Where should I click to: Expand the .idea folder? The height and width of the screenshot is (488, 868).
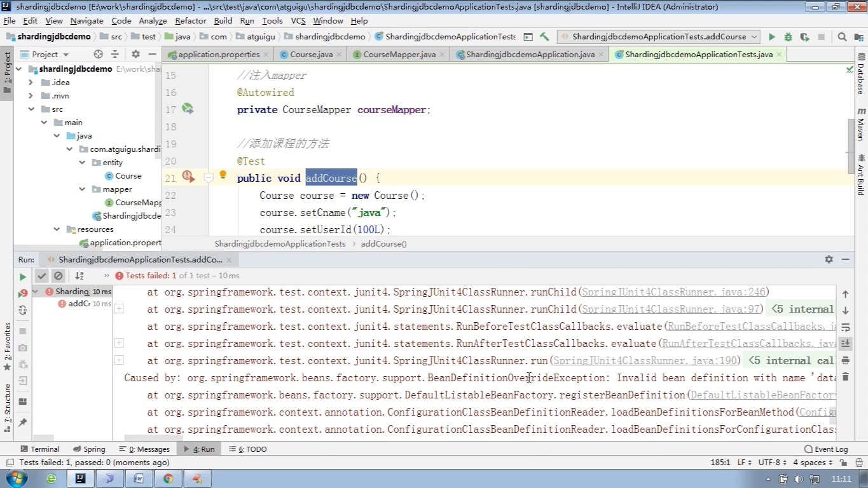coord(31,82)
